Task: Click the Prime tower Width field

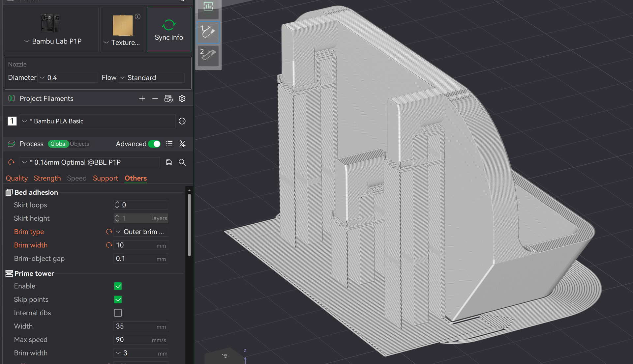Action: coord(141,326)
